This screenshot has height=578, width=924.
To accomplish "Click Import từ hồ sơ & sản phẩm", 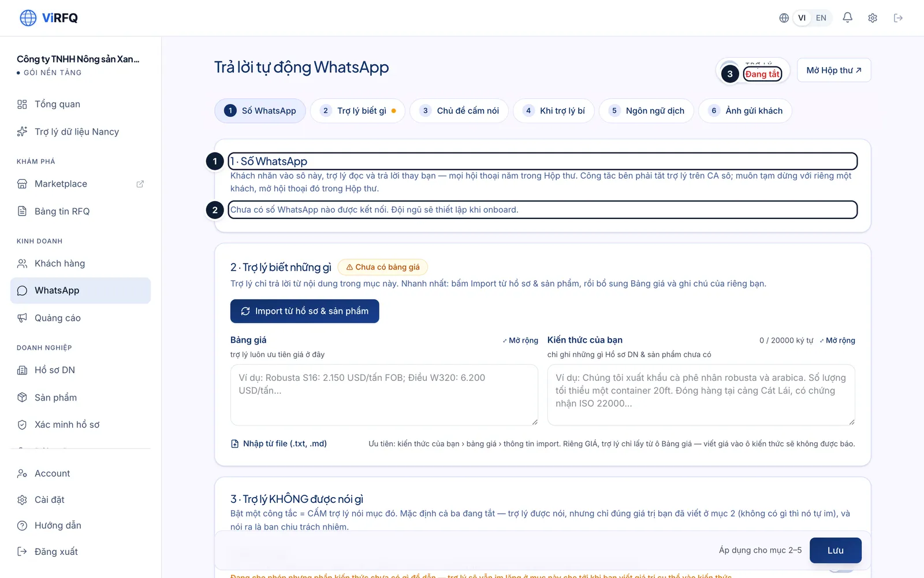I will point(305,311).
